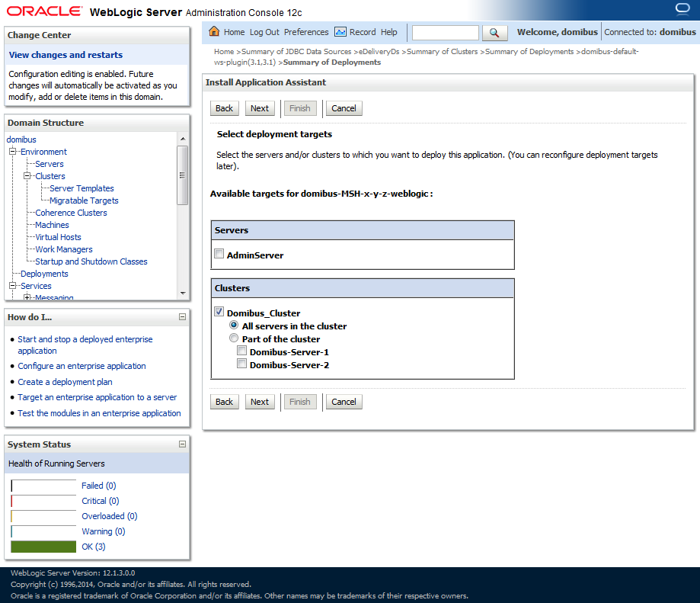Click the bottom Finish button
Image resolution: width=700 pixels, height=603 pixels.
tap(299, 402)
